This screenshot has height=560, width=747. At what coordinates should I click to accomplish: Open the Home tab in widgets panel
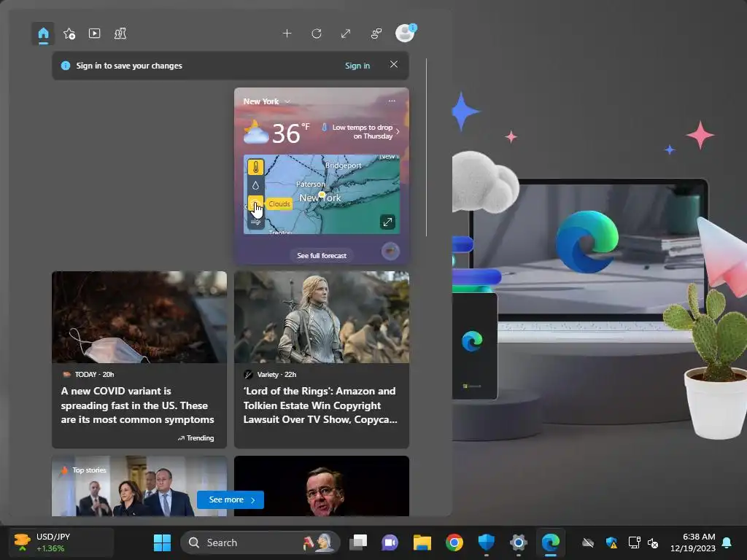pos(43,34)
